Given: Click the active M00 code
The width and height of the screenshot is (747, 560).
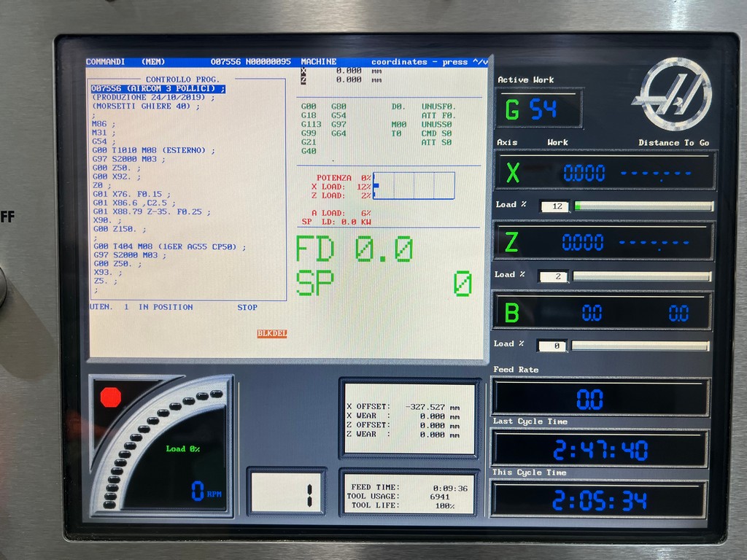Looking at the screenshot, I should pos(399,124).
